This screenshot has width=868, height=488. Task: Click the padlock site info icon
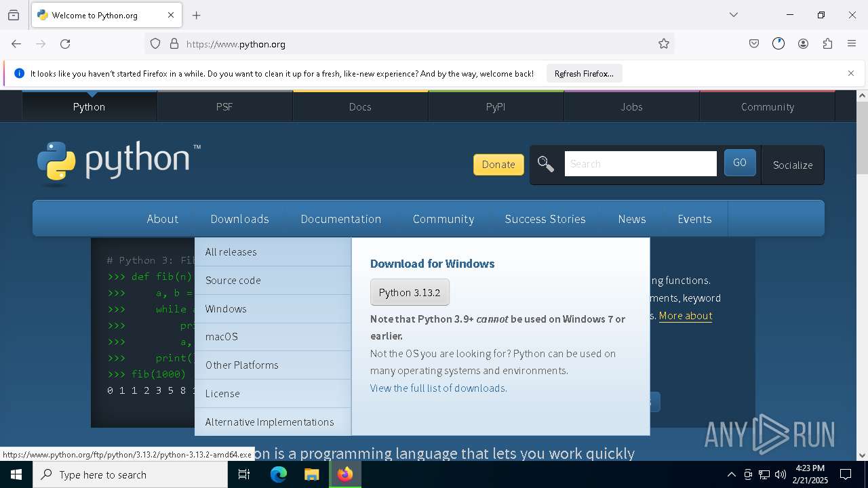[x=174, y=44]
